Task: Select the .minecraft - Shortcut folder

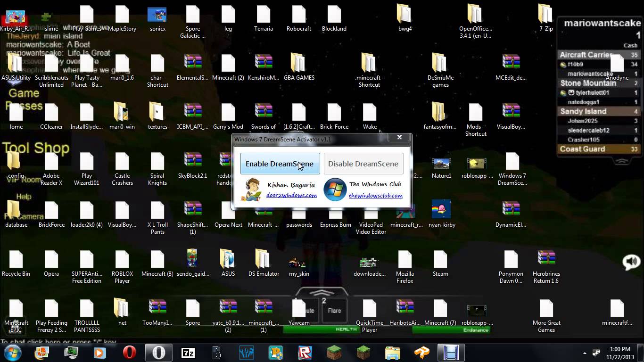Action: click(x=369, y=71)
